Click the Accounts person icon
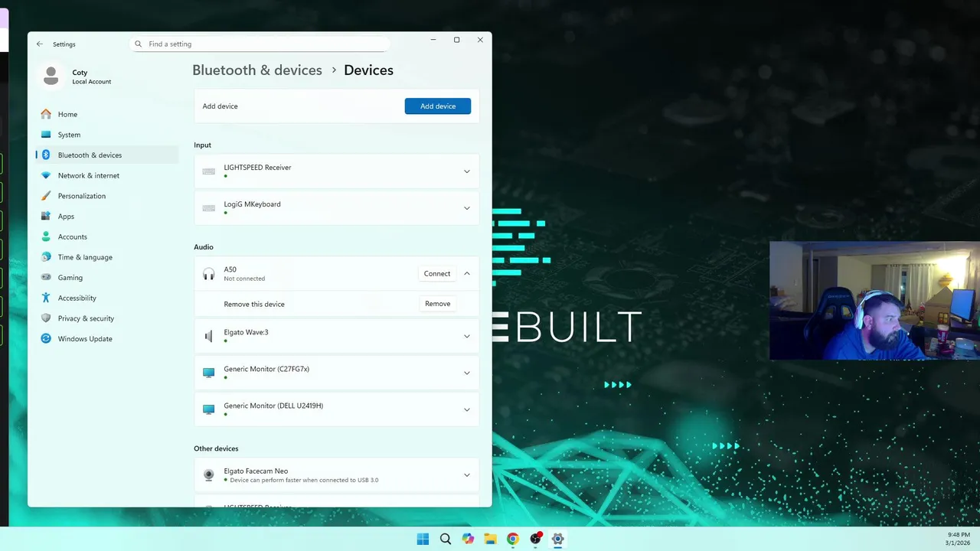 46,236
